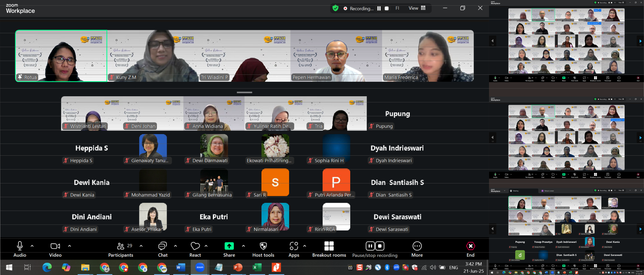Image resolution: width=644 pixels, height=275 pixels.
Task: Click next-page arrow in top-right Zoom thumbnail
Action: tap(640, 41)
